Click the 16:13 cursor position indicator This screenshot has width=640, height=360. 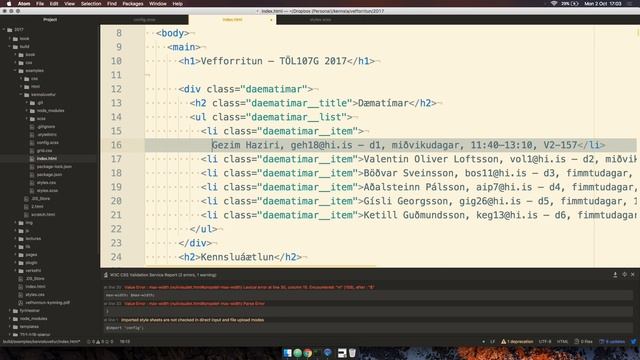(x=124, y=342)
